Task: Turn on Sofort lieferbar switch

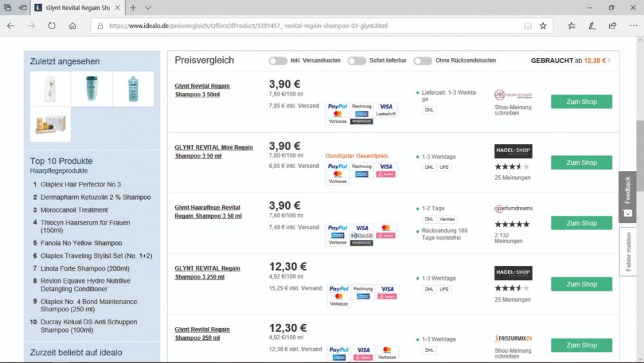Action: click(x=357, y=61)
